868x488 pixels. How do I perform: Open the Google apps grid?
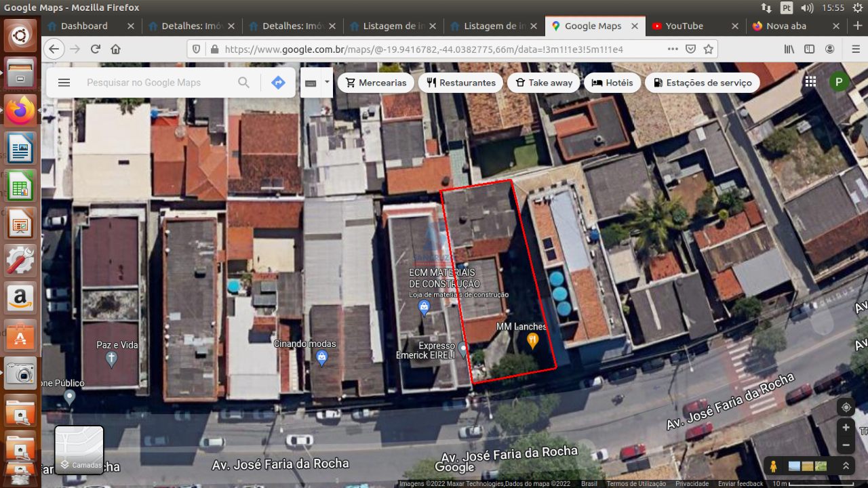(810, 81)
